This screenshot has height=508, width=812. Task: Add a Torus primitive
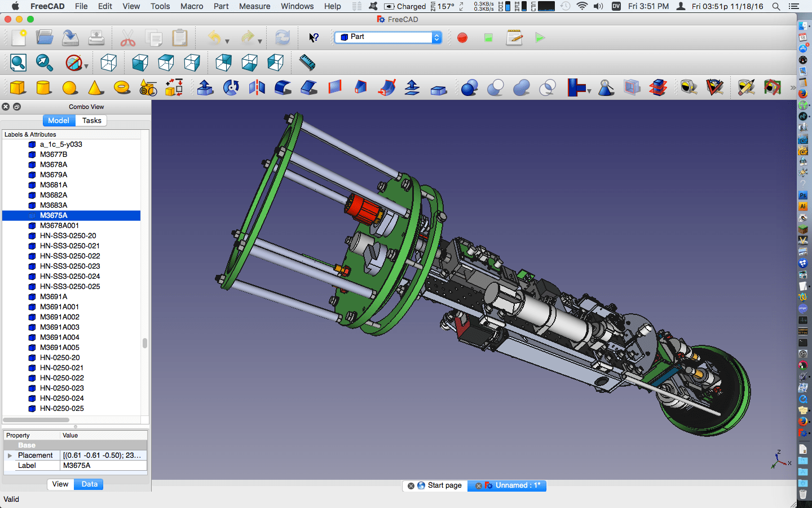(x=122, y=87)
